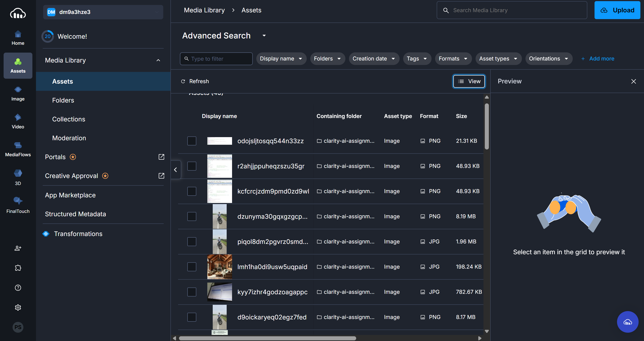This screenshot has height=341, width=644.
Task: Open the Creation date filter dropdown
Action: tap(374, 59)
